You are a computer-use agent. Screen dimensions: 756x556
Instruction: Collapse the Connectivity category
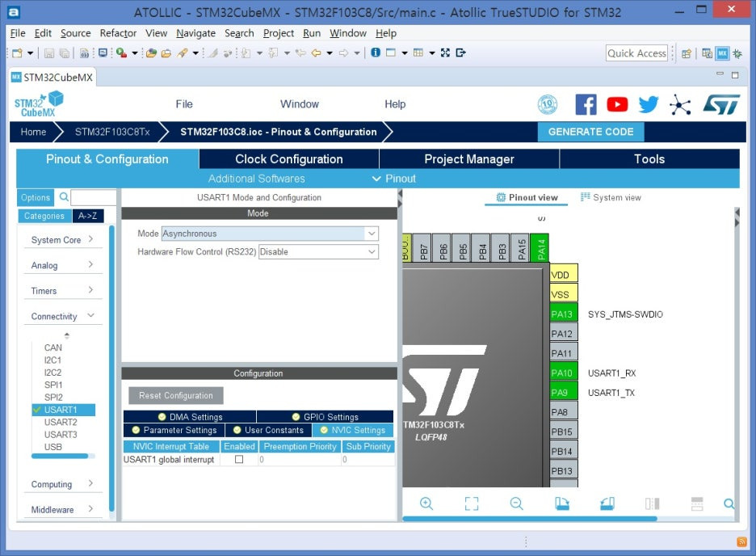(63, 316)
